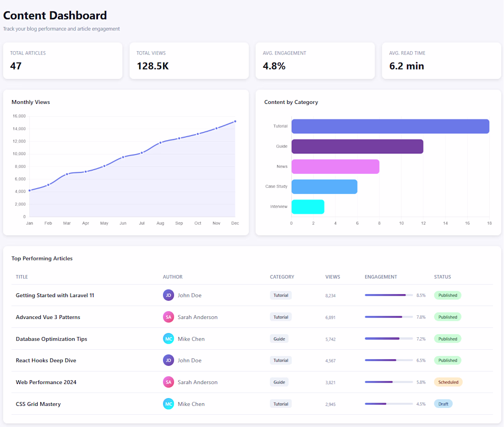The image size is (504, 427).
Task: Sort table by the Views column header
Action: click(333, 277)
